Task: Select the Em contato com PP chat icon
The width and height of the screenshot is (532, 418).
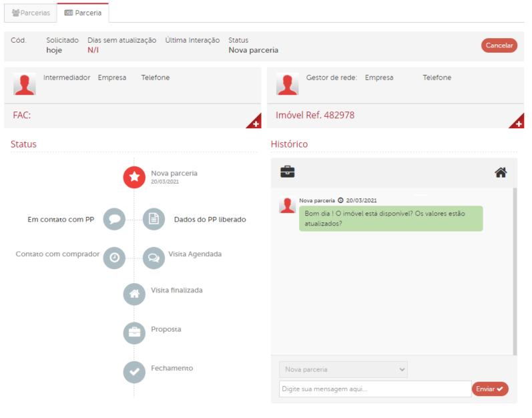Action: point(114,219)
